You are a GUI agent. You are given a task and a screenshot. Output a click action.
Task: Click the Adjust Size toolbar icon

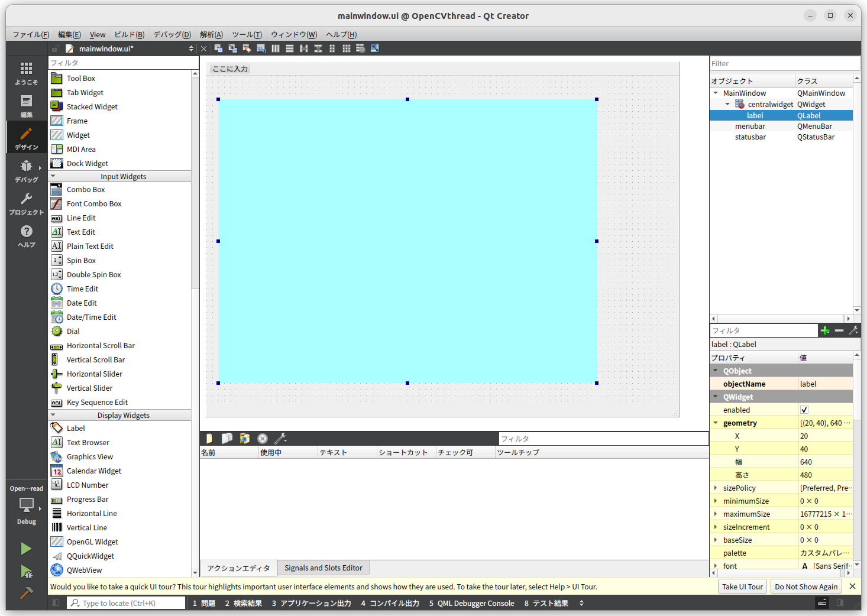[x=374, y=48]
